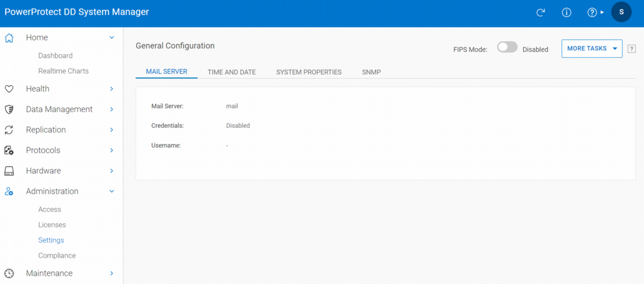Click the Administration menu label
The image size is (644, 284).
pos(52,191)
